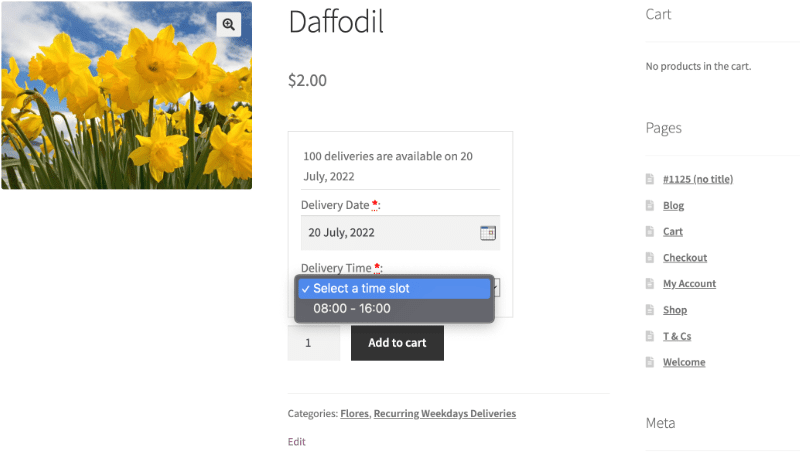This screenshot has width=800, height=452.
Task: Click the page icon beside Checkout
Action: click(x=649, y=257)
